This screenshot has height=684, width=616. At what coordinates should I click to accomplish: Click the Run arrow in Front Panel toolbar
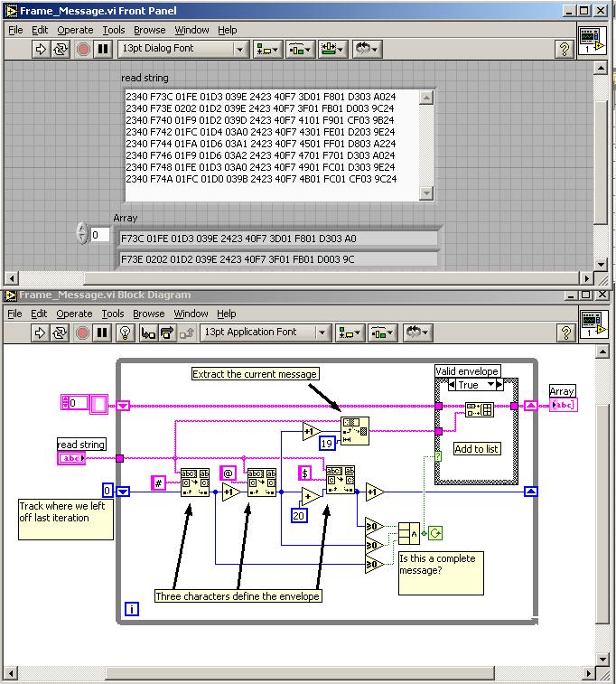pos(41,49)
